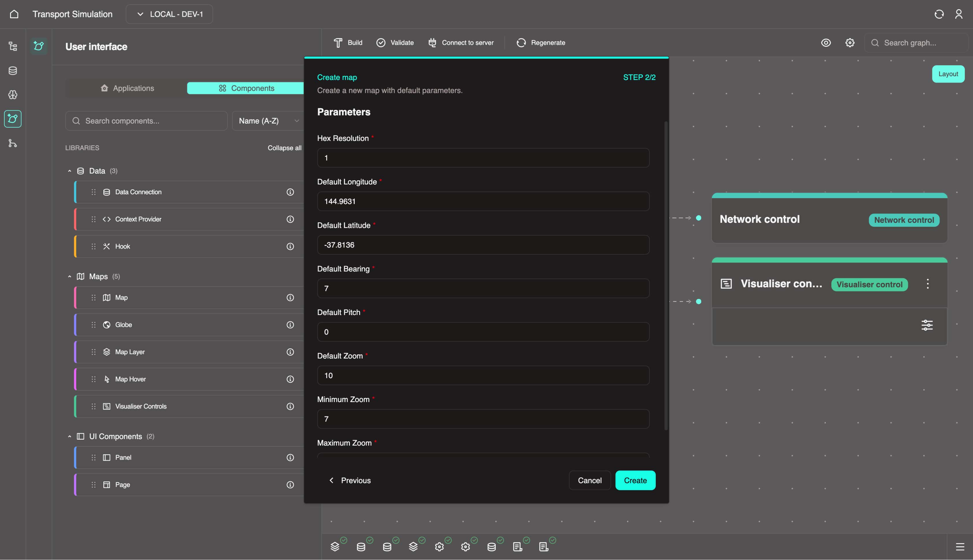Show info for Globe component
Viewport: 973px width, 560px height.
click(290, 325)
